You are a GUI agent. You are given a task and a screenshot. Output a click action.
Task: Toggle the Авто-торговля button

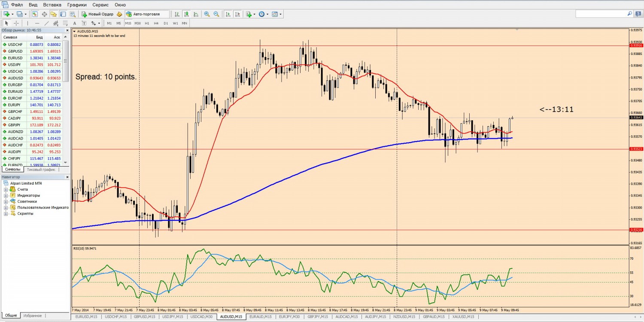[147, 14]
